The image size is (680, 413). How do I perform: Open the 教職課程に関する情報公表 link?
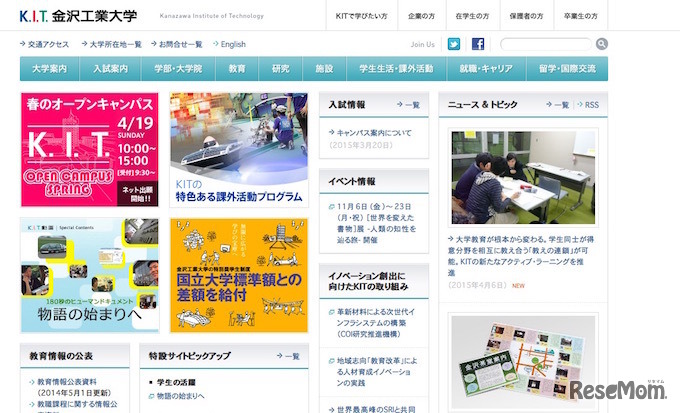(x=73, y=404)
